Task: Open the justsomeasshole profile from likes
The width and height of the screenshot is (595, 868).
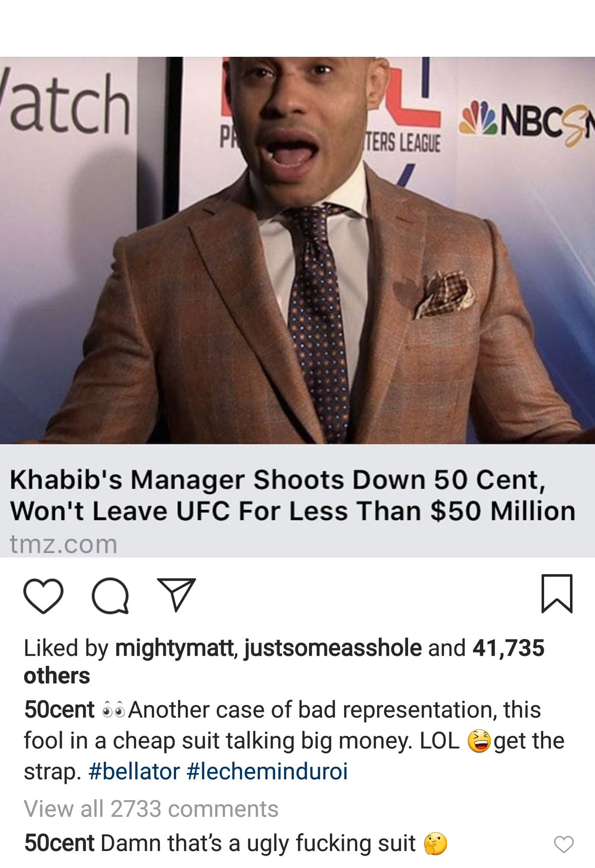Action: click(x=333, y=648)
